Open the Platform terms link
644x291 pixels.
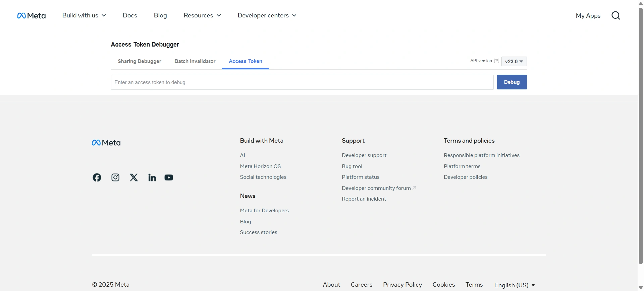point(462,166)
